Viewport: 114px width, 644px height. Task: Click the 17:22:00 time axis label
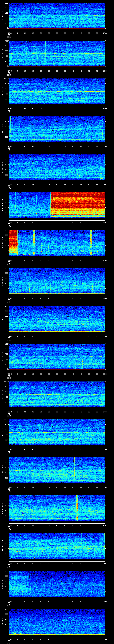(9, 260)
